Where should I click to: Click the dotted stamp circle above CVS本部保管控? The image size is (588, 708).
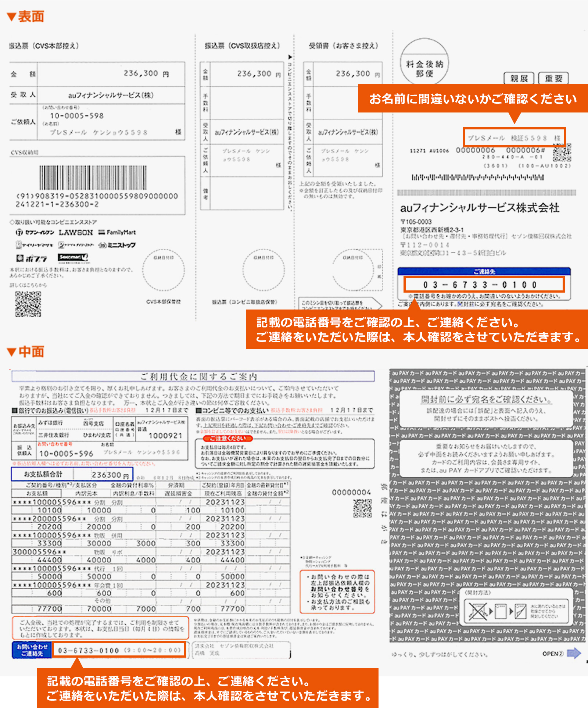[164, 270]
